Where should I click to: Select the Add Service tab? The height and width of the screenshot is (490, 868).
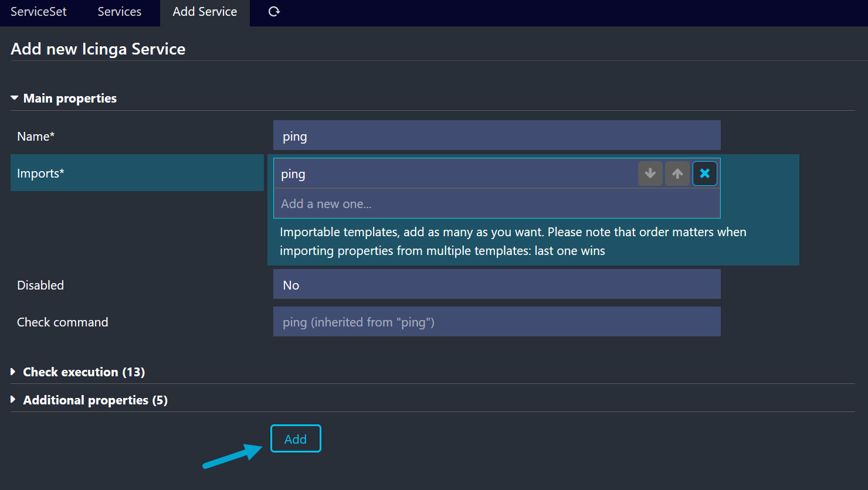click(x=205, y=12)
